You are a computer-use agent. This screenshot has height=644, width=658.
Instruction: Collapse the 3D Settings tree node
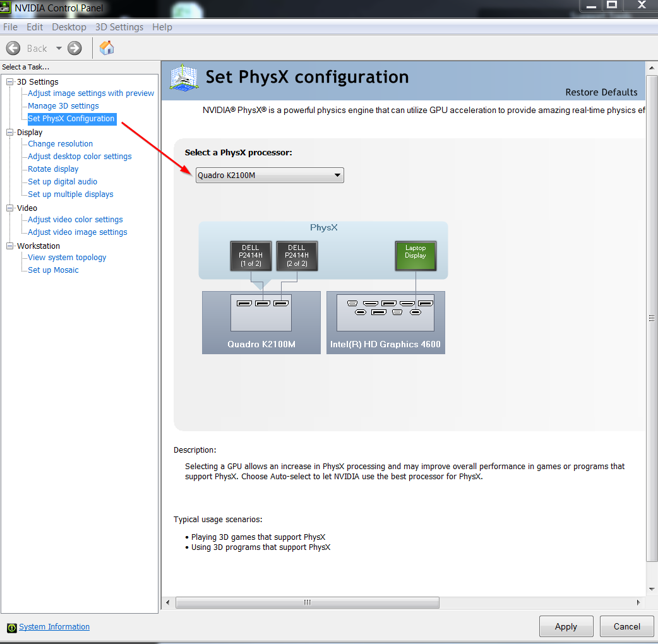point(9,82)
